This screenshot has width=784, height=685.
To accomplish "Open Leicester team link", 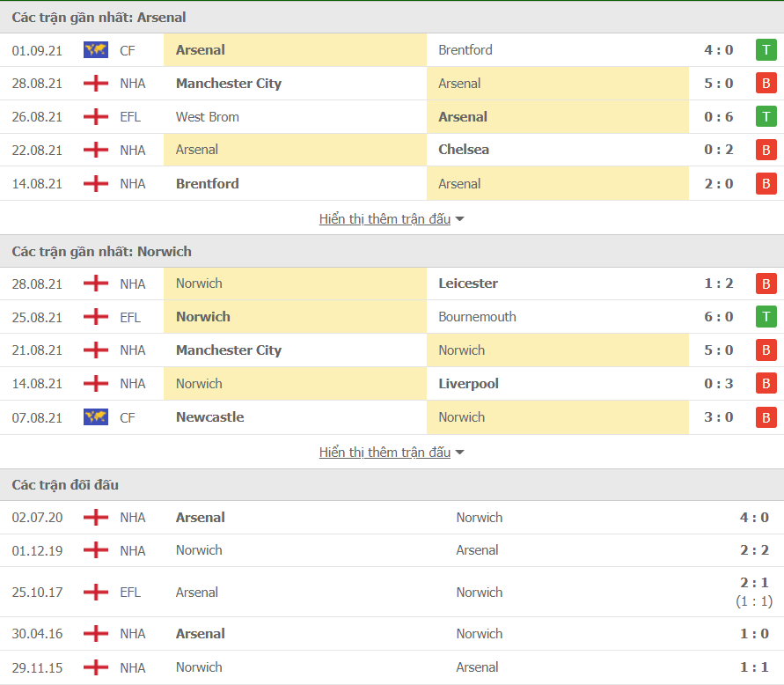I will 468,284.
